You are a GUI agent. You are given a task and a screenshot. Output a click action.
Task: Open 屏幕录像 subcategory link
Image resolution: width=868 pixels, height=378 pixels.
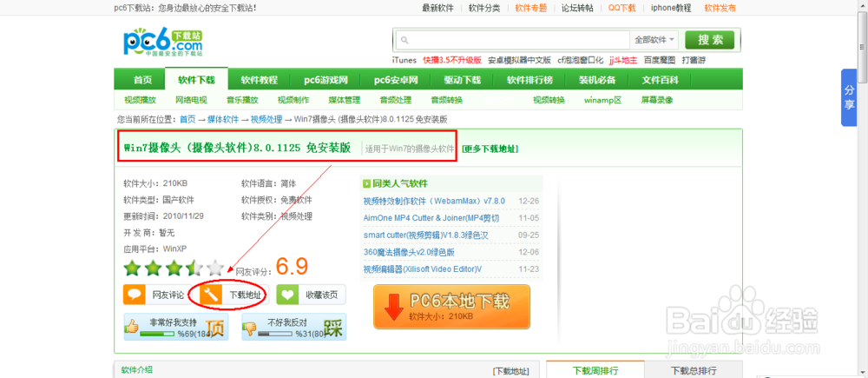coord(657,100)
